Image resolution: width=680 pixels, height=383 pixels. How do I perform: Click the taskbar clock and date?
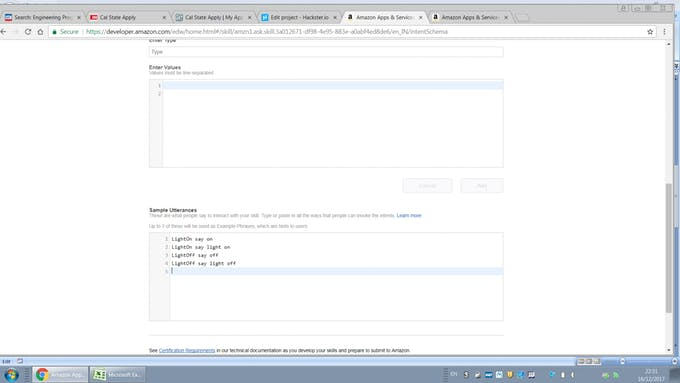coord(651,375)
